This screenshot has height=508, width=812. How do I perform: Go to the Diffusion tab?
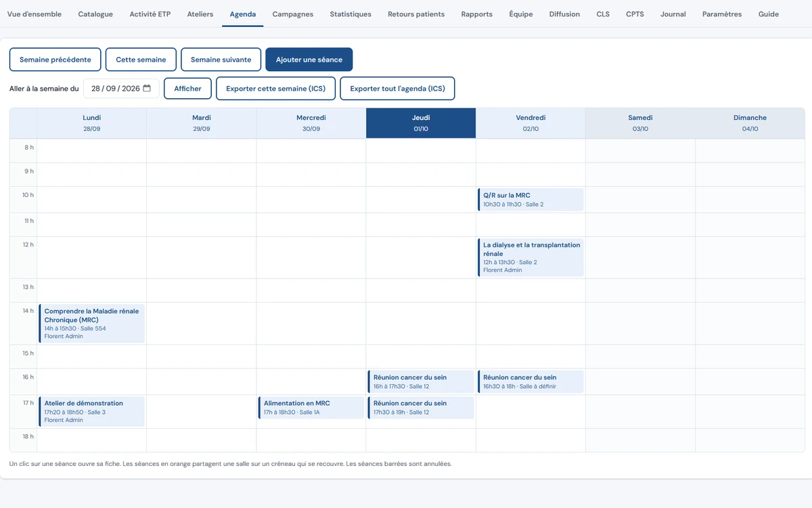pyautogui.click(x=564, y=14)
